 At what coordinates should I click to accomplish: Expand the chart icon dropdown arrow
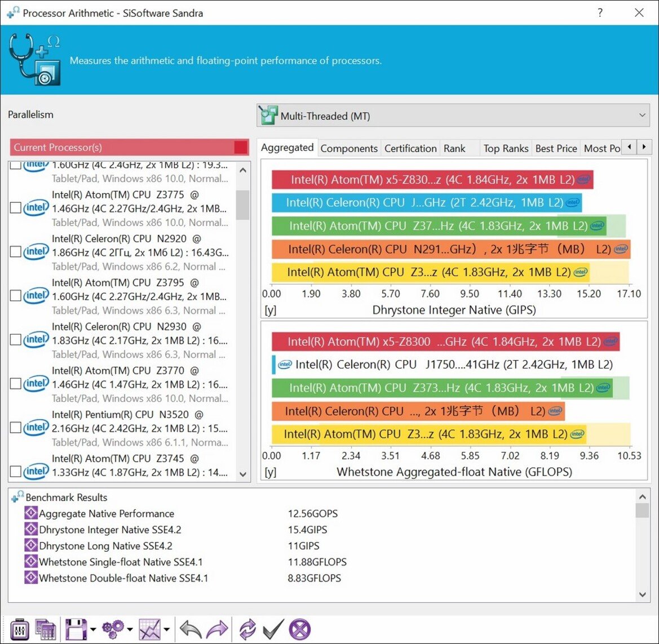tap(167, 629)
